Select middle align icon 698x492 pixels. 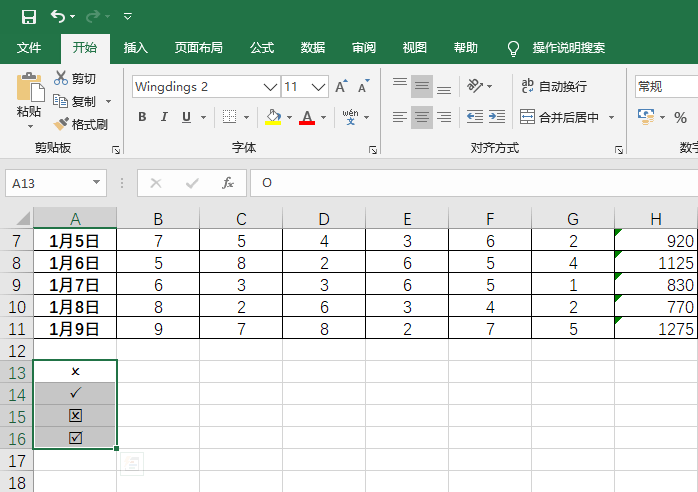pos(422,86)
